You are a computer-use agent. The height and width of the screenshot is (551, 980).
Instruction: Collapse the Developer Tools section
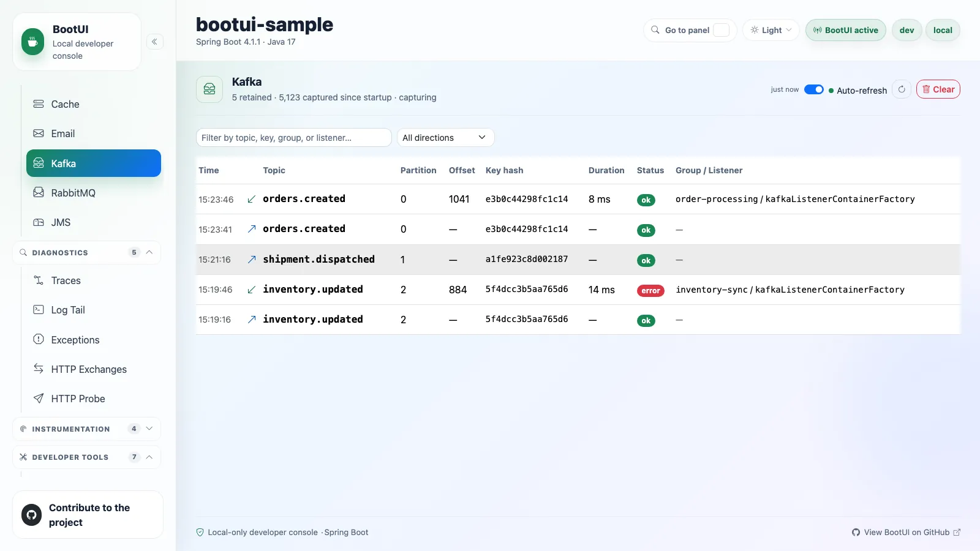click(87, 457)
